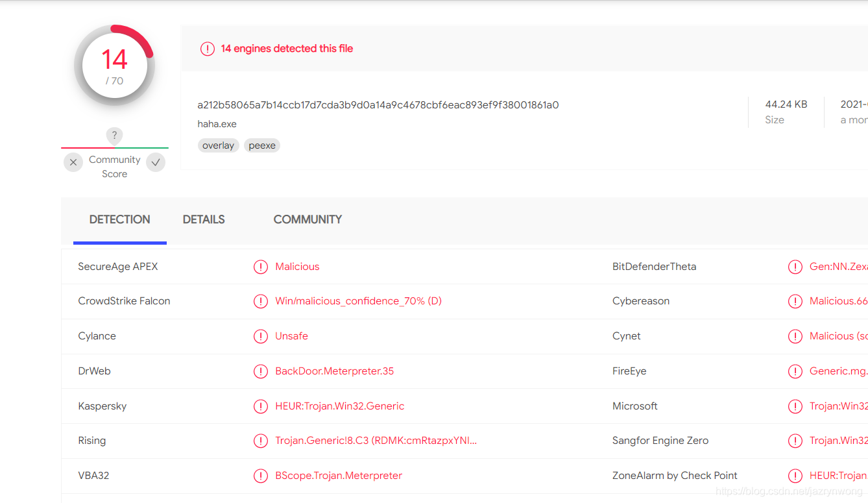Click the warning icon in Microsoft row
The image size is (868, 503).
point(795,406)
